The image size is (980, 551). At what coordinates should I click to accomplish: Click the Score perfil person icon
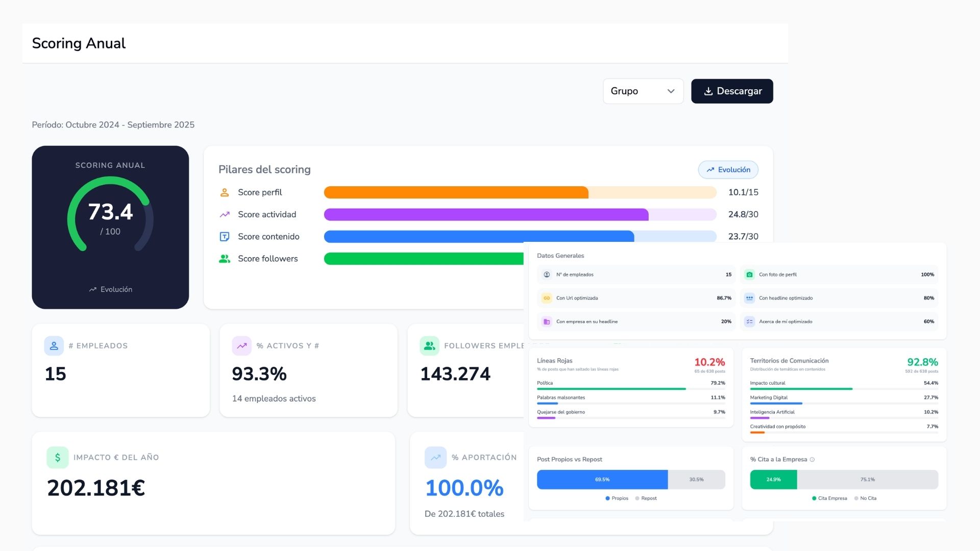point(224,192)
